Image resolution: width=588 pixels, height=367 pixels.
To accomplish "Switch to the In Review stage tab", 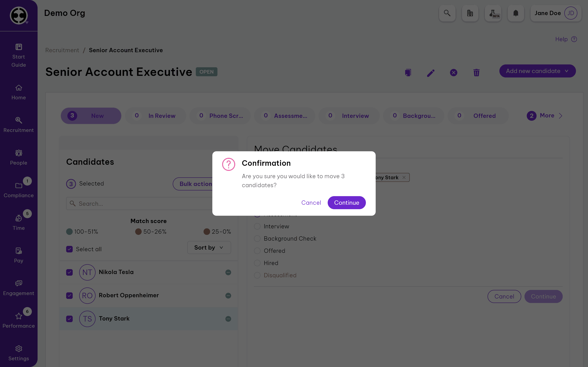I will (156, 116).
